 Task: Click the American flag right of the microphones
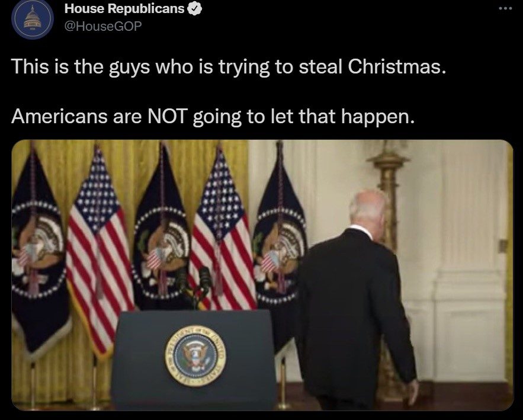[x=222, y=233]
